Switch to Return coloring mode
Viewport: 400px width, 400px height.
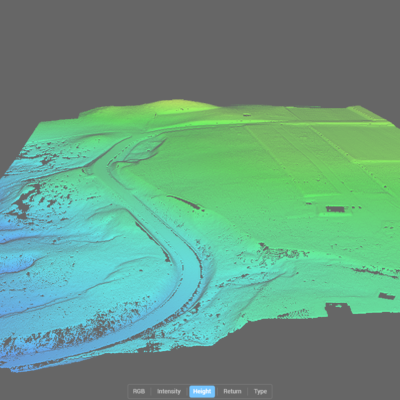(x=232, y=391)
